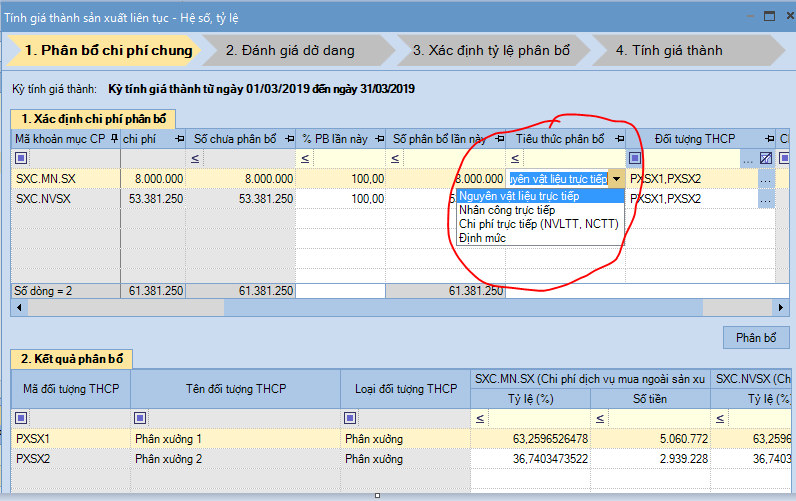Viewport: 796px width, 501px height.
Task: Click clear-filter icon in Đối tượng THCP filter cell
Action: (x=766, y=158)
